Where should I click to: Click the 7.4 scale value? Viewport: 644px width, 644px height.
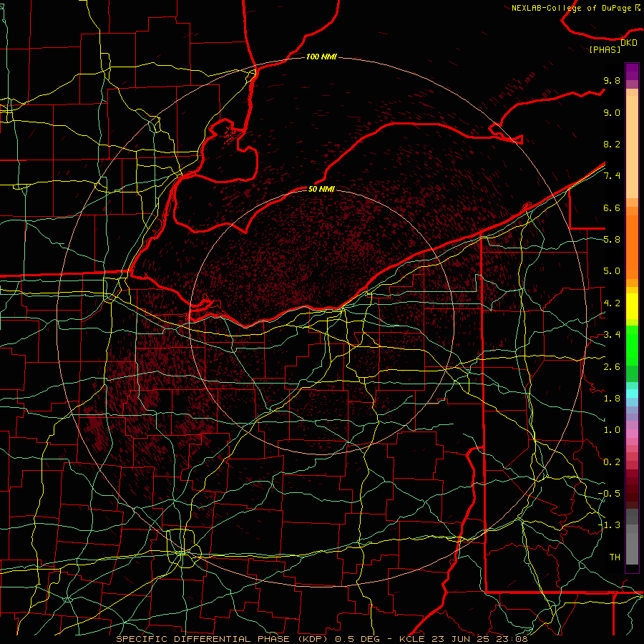pyautogui.click(x=612, y=176)
